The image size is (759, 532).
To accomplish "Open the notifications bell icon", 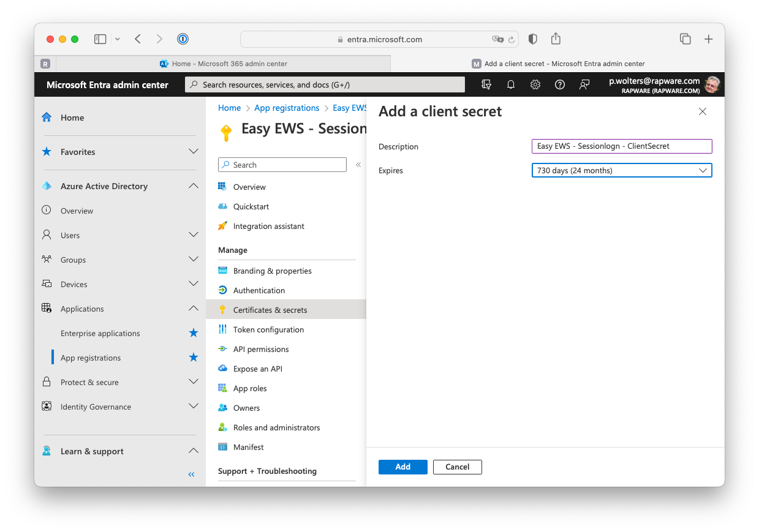I will coord(511,84).
